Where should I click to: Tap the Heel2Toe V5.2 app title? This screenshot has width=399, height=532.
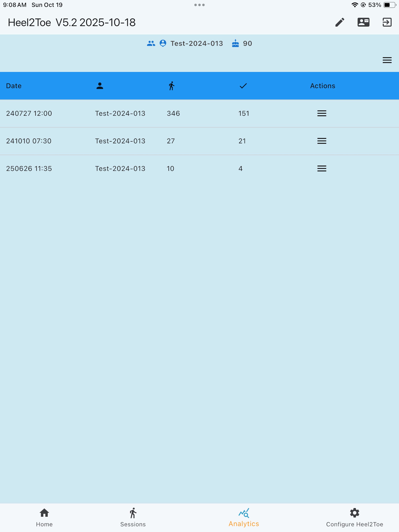point(72,22)
